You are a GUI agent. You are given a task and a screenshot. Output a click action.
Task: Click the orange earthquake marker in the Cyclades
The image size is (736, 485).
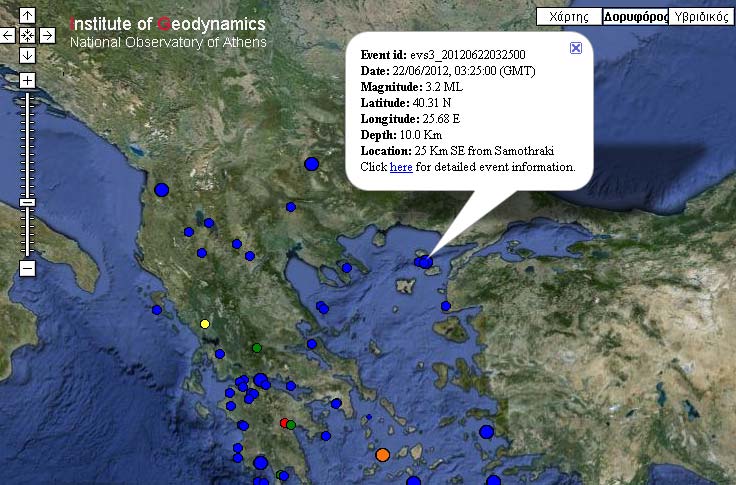[x=383, y=454]
